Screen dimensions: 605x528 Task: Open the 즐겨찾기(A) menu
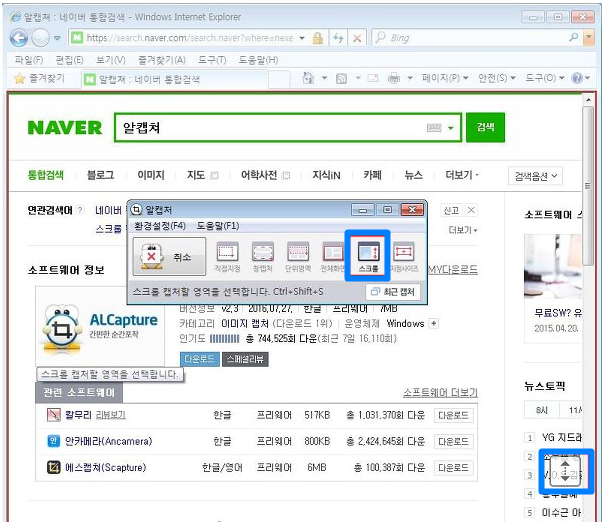(162, 60)
